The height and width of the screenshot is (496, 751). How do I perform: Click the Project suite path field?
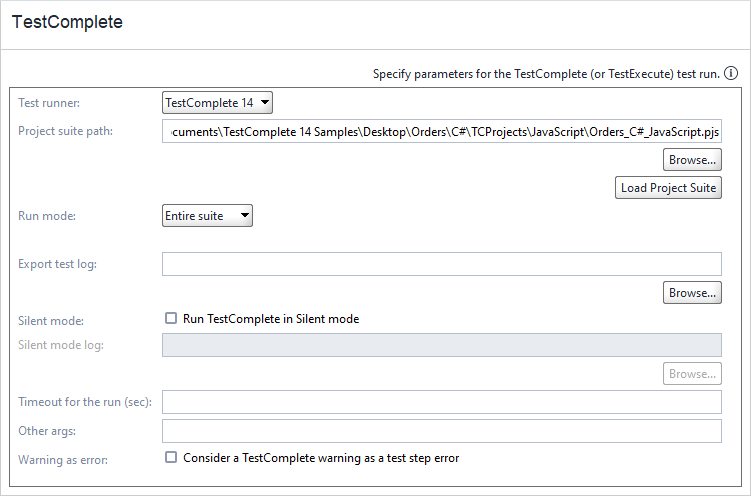click(x=442, y=131)
